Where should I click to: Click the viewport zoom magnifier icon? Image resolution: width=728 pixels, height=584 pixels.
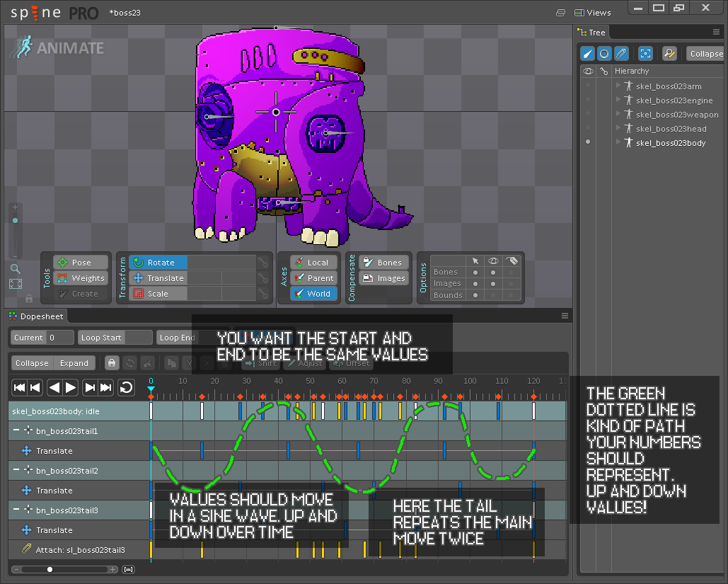[16, 268]
